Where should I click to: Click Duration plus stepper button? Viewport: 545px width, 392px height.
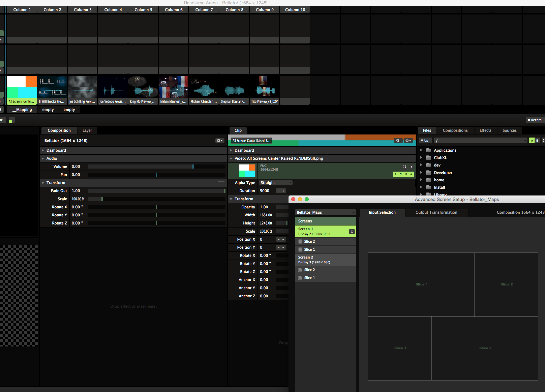[x=283, y=191]
